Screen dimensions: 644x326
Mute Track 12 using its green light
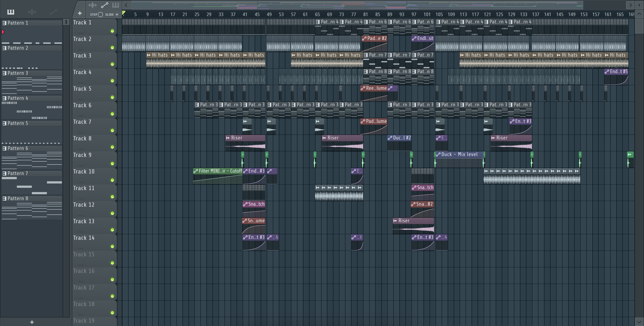tap(112, 213)
